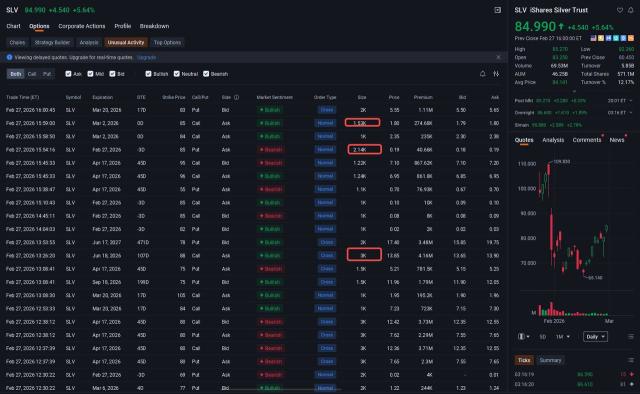
Task: Open the Top Options sub-tab
Action: 167,42
